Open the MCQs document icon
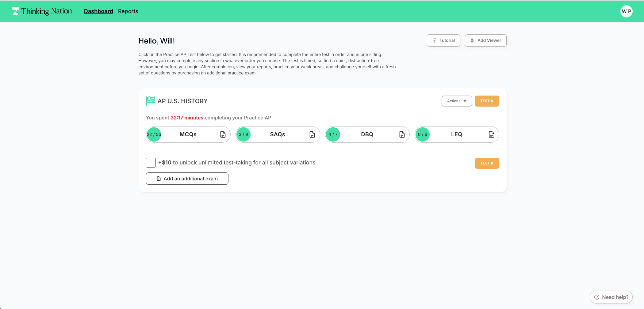The width and height of the screenshot is (644, 309). pyautogui.click(x=223, y=134)
